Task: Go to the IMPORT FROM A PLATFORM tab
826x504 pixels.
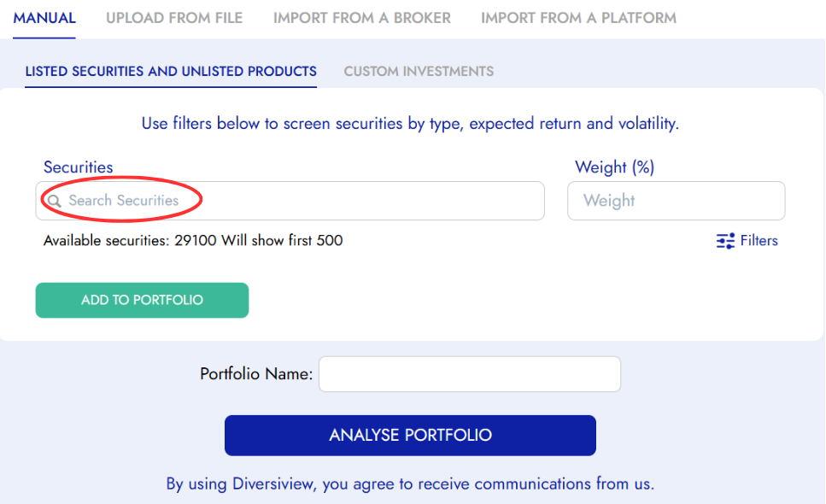Action: 578,18
